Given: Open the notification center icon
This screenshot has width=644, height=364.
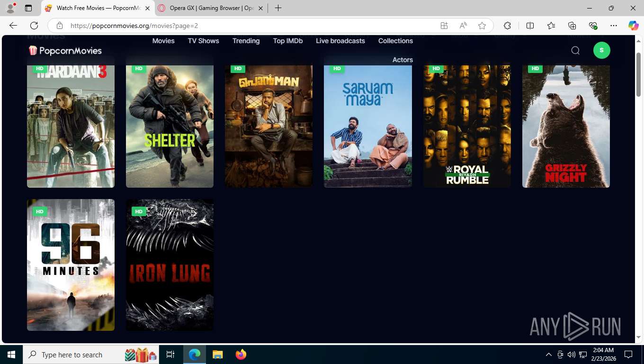Looking at the screenshot, I should (x=628, y=355).
